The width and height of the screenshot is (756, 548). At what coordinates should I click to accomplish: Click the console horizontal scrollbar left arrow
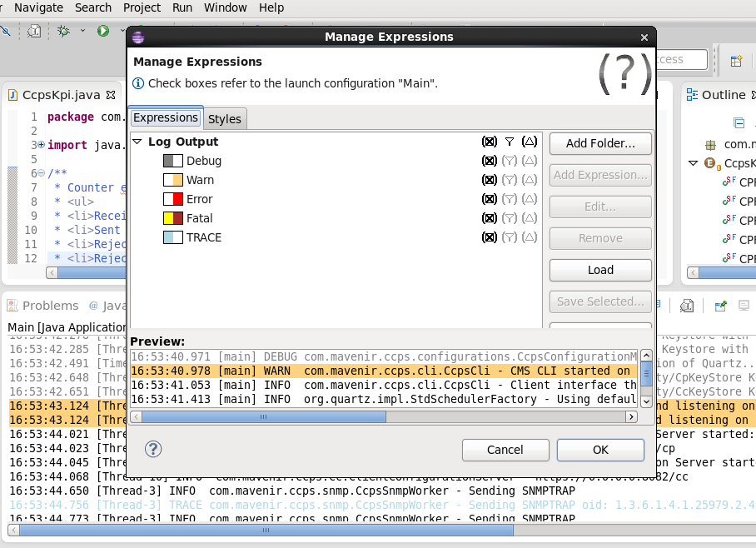[x=14, y=531]
